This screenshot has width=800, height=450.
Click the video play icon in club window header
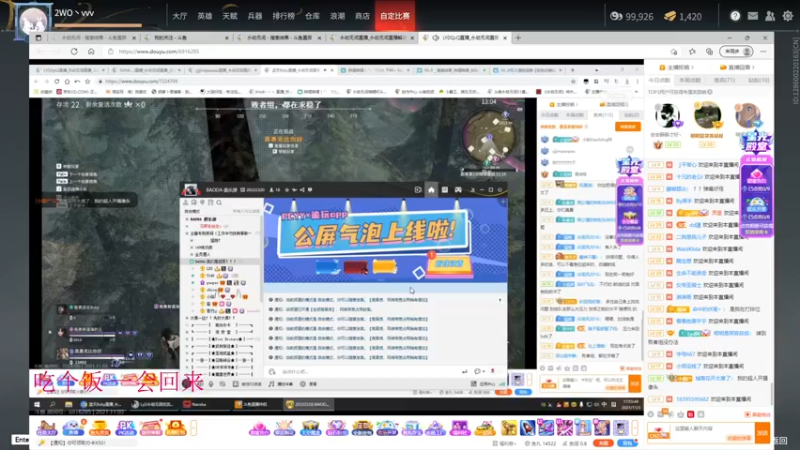tap(418, 190)
